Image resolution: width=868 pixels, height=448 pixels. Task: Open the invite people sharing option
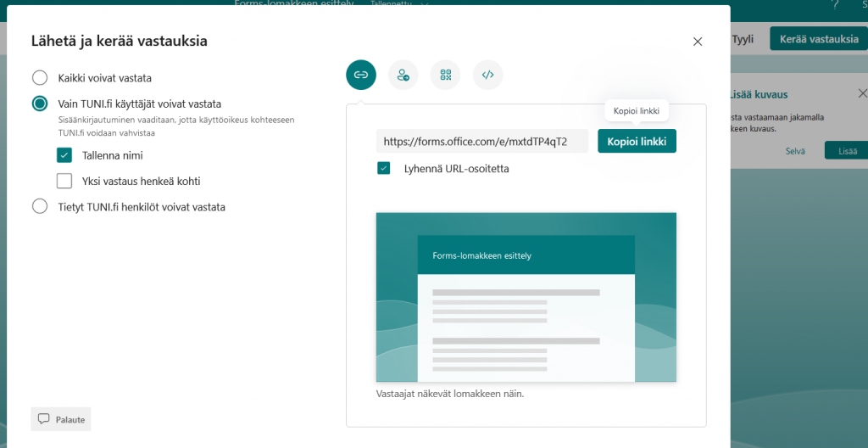coord(403,75)
